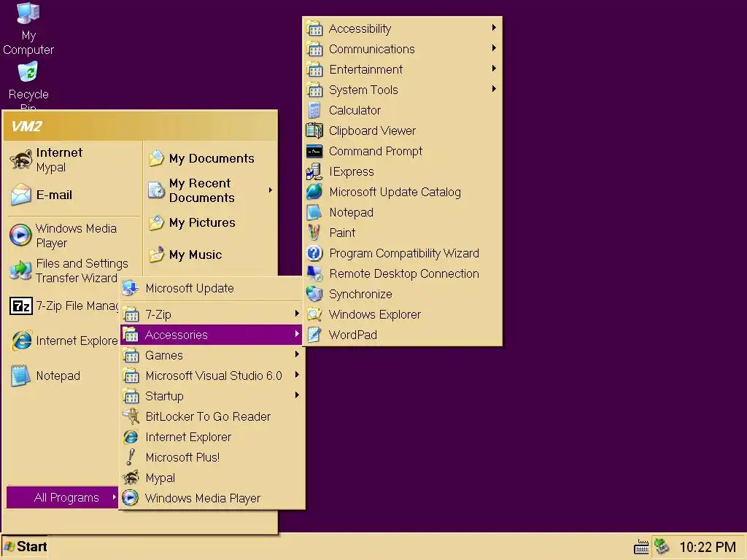This screenshot has width=747, height=560.
Task: Open Program Compatibility Wizard icon
Action: 314,253
